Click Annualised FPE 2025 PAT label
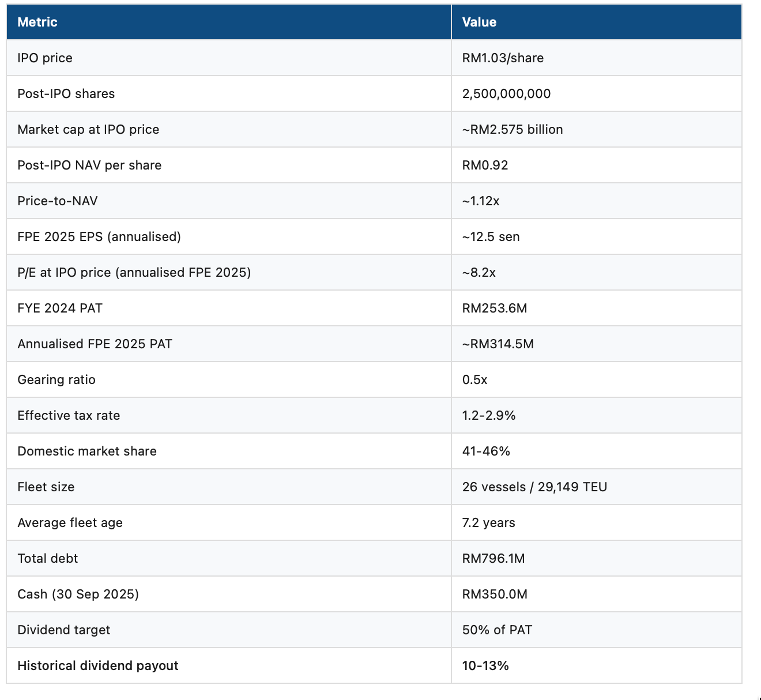Image resolution: width=761 pixels, height=700 pixels. [95, 344]
